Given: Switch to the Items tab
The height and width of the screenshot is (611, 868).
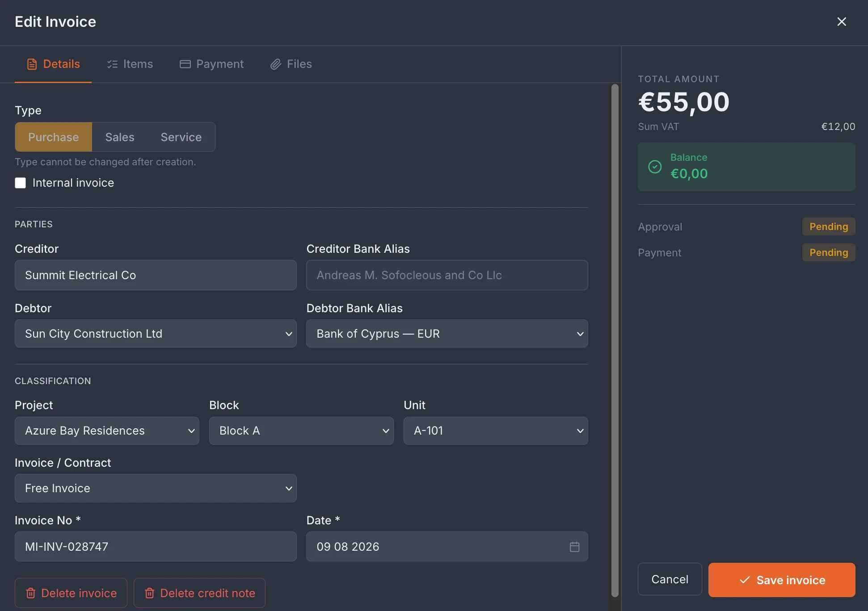Looking at the screenshot, I should [x=130, y=64].
